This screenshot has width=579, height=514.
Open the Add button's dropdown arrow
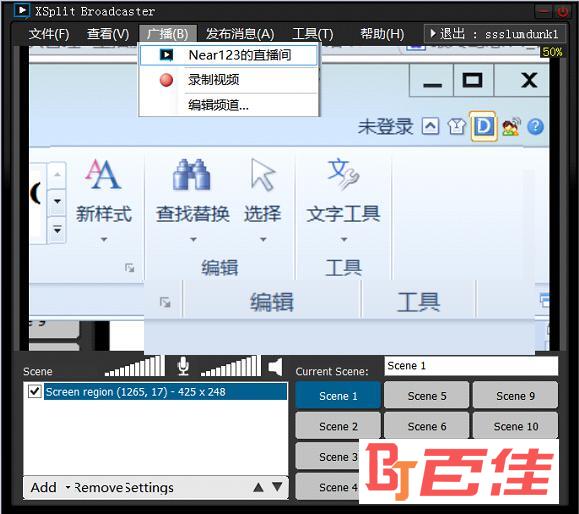tap(68, 487)
